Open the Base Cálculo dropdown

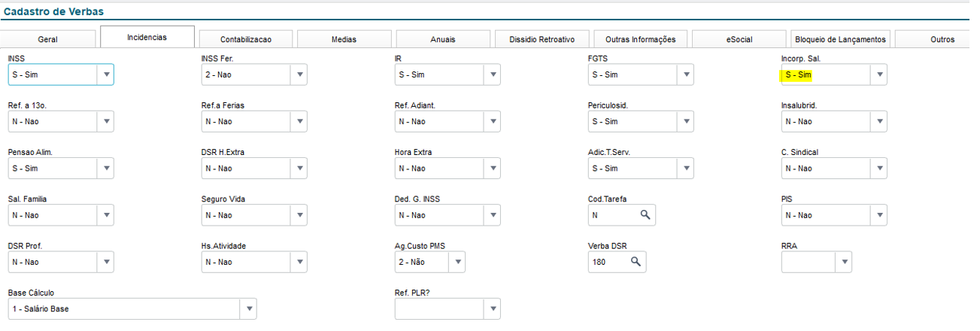pos(248,309)
